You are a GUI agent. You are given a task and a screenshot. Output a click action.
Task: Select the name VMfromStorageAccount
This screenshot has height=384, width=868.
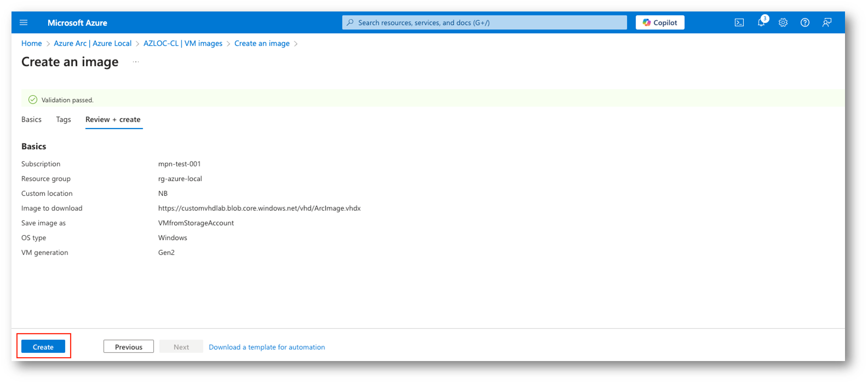click(196, 223)
